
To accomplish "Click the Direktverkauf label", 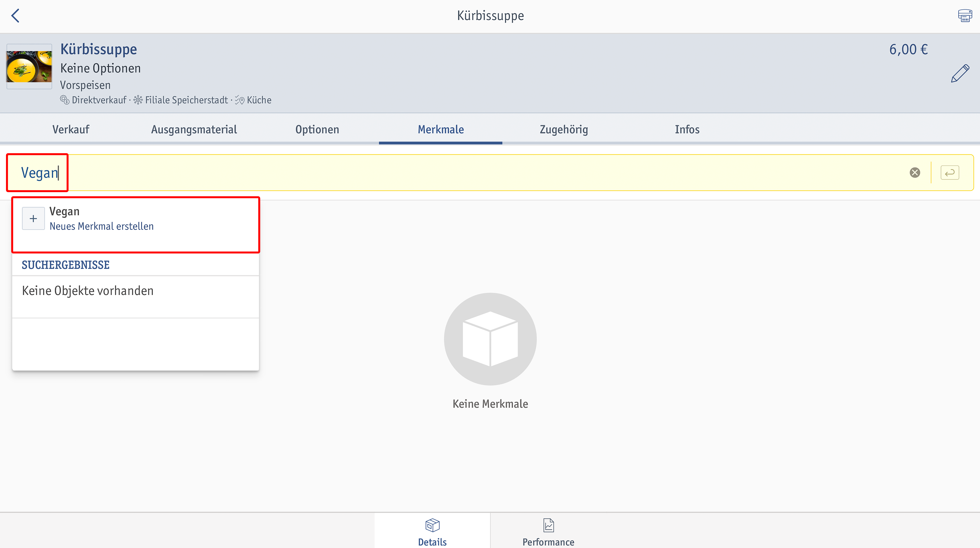I will pyautogui.click(x=99, y=100).
